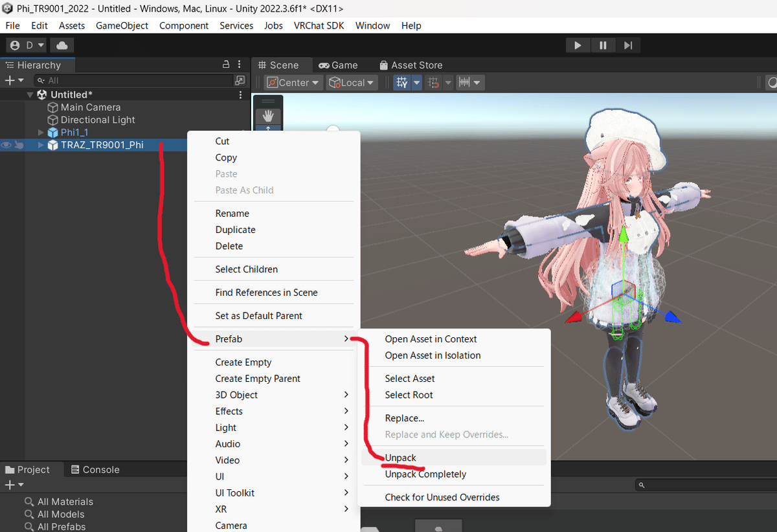Switch to the Scene tab

point(278,65)
